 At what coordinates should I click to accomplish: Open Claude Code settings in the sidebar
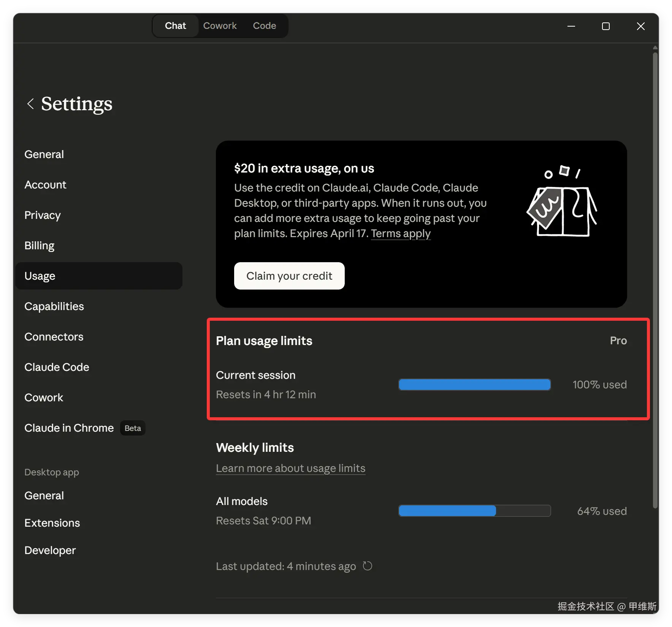pos(57,367)
